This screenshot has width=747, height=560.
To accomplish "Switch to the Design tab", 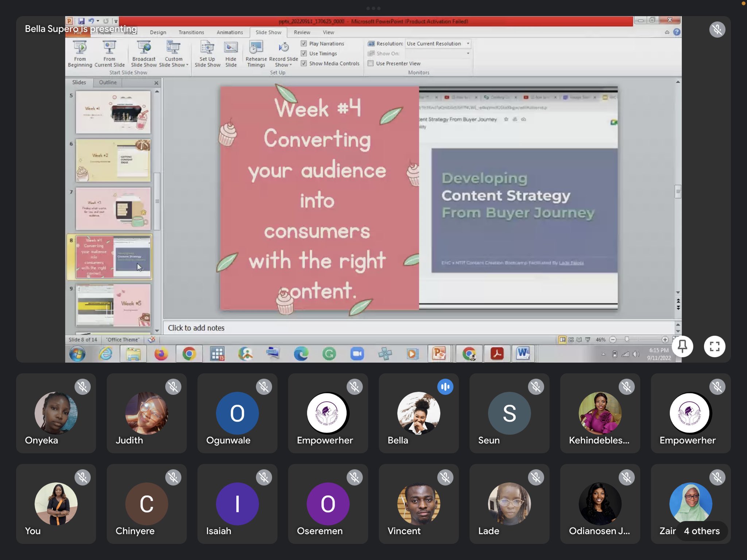I will [x=158, y=32].
